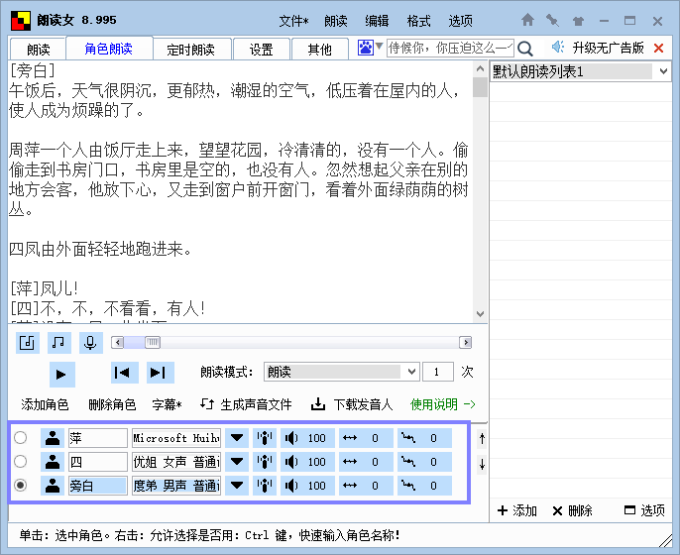Click pitch icon in 四 row
The image size is (680, 555).
[408, 462]
